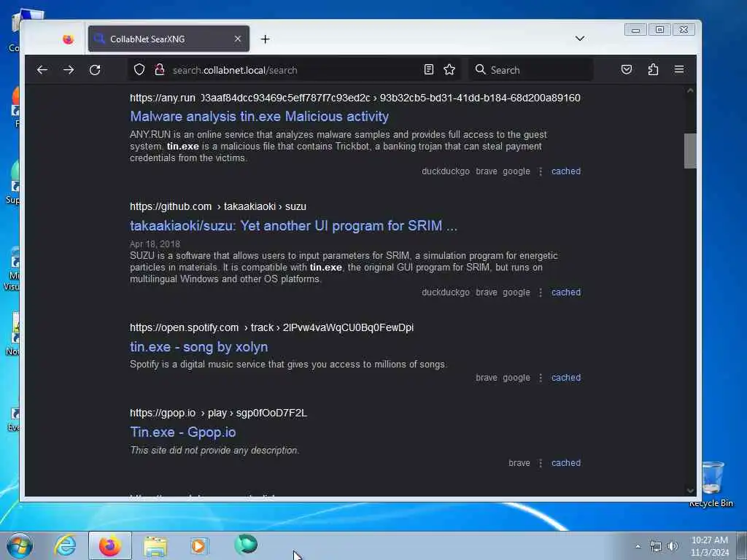
Task: Open Windows Media Player from taskbar
Action: 199,545
